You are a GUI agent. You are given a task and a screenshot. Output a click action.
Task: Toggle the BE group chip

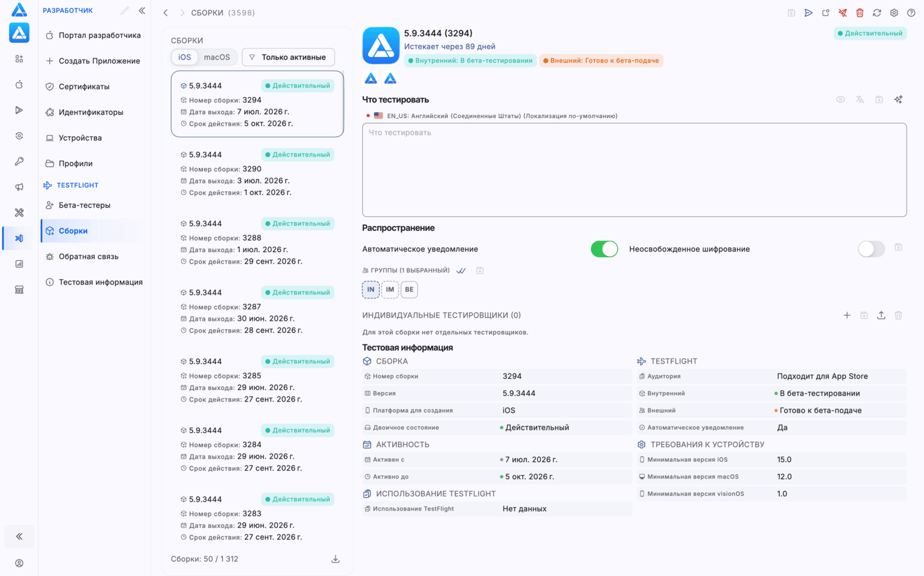point(409,290)
